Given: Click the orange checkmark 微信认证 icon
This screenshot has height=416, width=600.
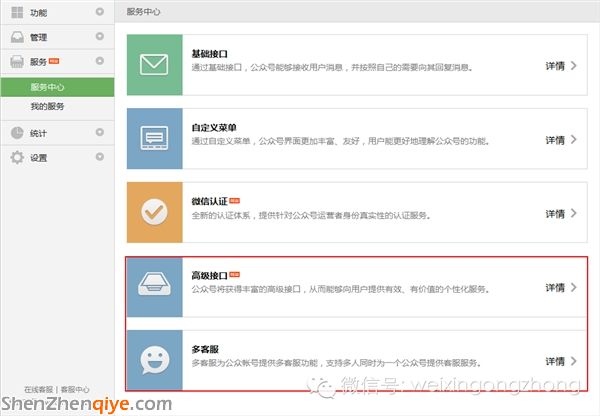Looking at the screenshot, I should [x=154, y=212].
